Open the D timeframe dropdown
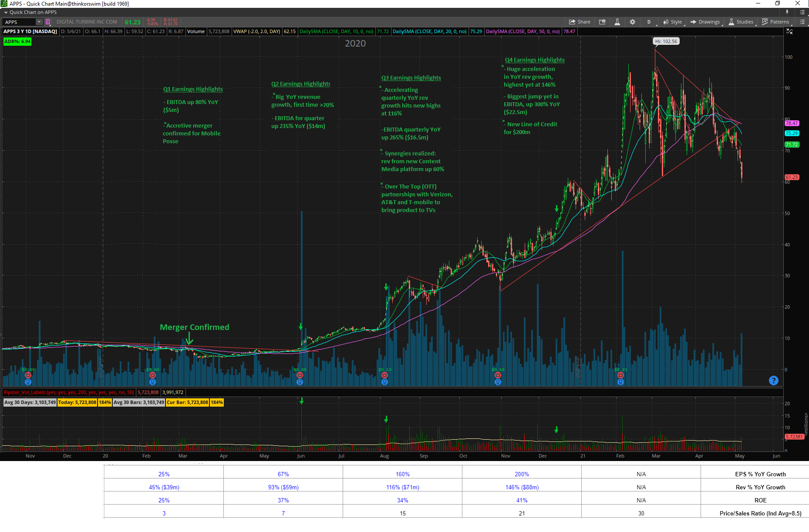The image size is (809, 532). (x=649, y=22)
